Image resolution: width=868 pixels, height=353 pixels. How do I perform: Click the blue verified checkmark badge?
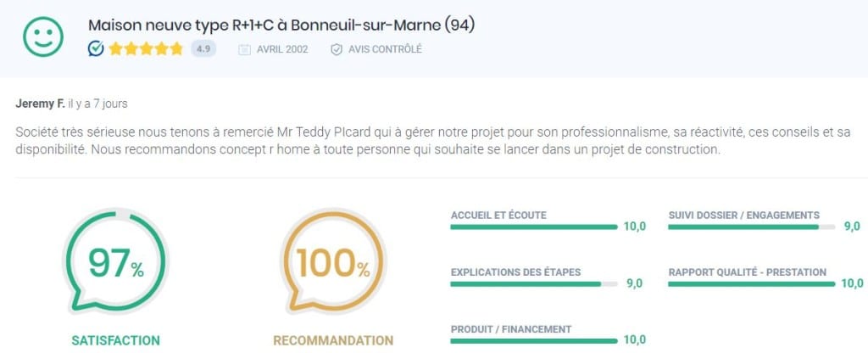pos(96,48)
